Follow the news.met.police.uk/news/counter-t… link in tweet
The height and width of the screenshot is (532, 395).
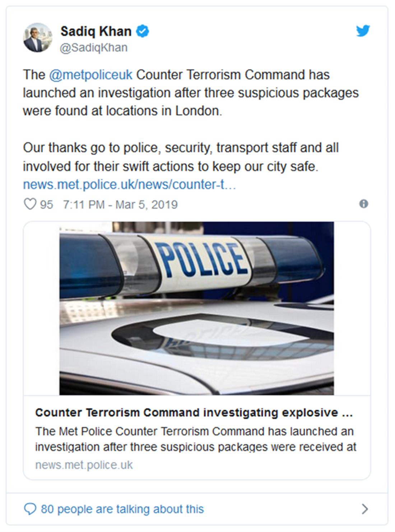[129, 185]
